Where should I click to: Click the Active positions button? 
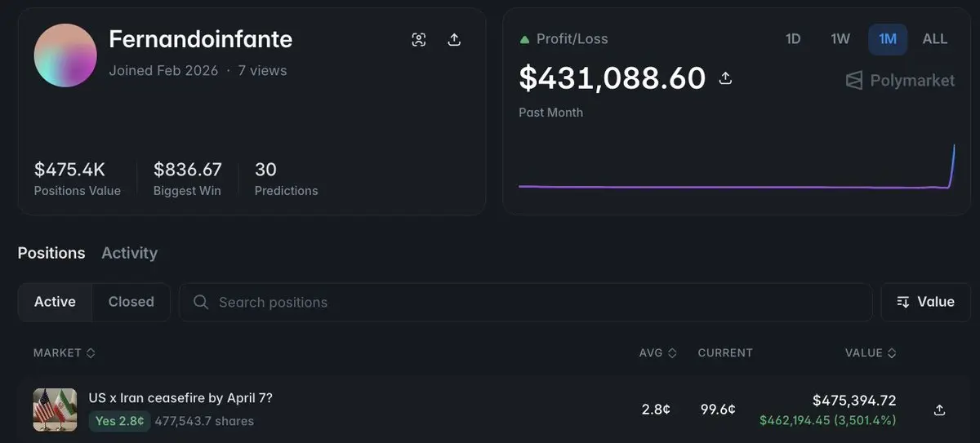point(55,302)
